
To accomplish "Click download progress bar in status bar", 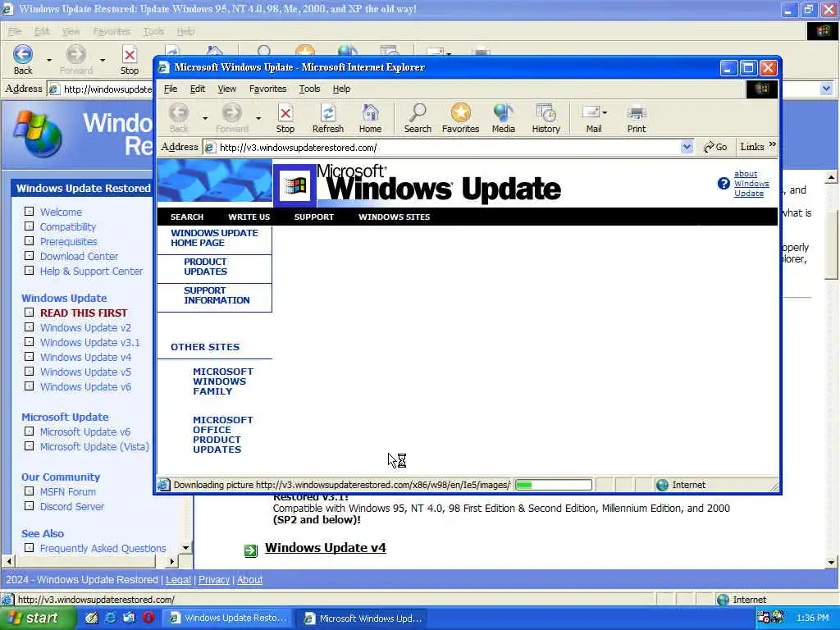I will (x=554, y=485).
